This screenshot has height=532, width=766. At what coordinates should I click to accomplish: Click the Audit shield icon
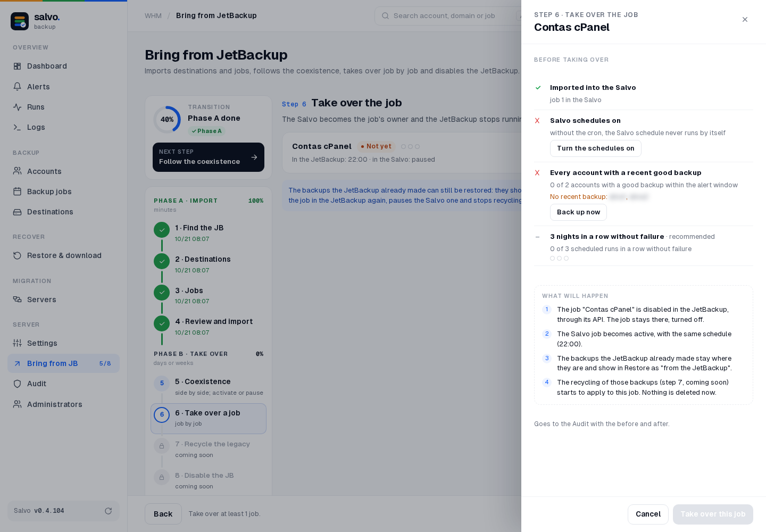click(18, 384)
